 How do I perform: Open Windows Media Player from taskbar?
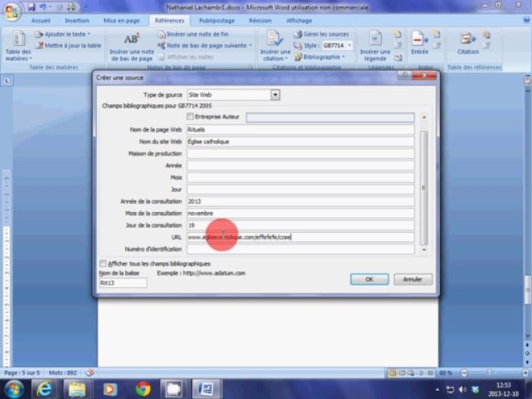click(110, 389)
